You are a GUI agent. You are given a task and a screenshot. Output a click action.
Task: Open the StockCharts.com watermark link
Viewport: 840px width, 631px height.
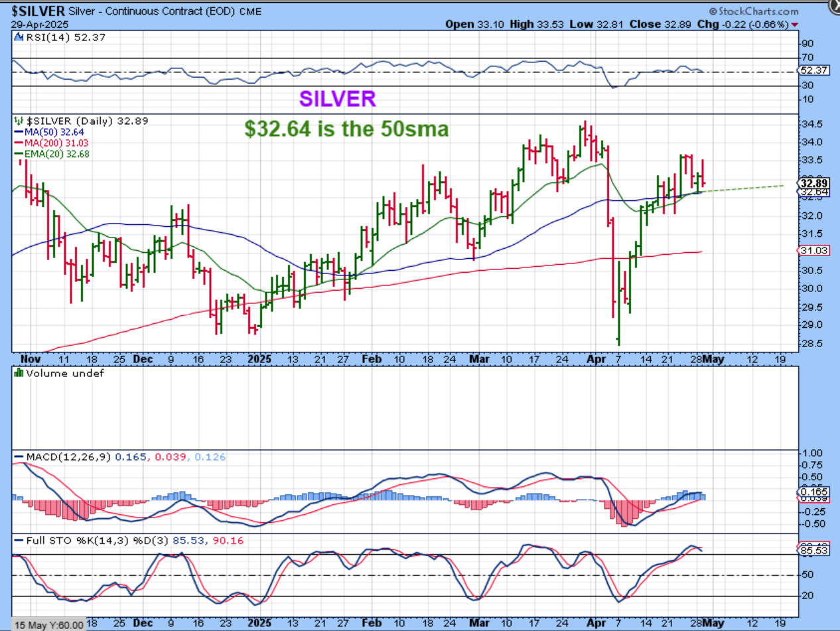753,11
